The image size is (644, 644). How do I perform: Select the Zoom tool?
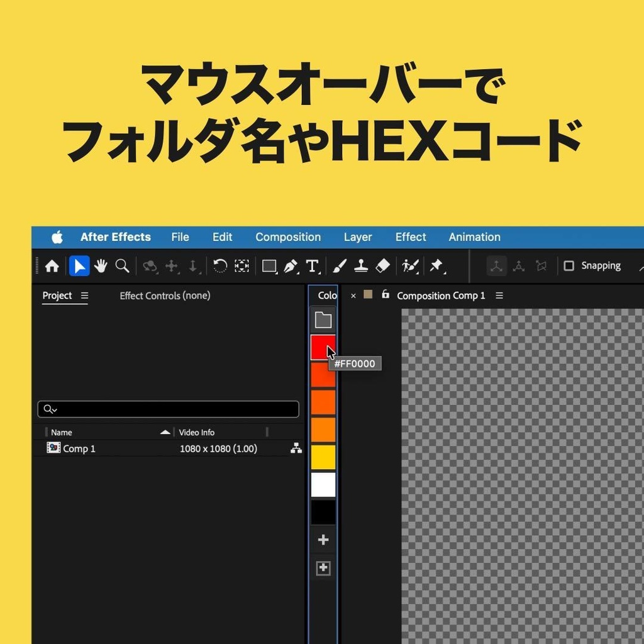coord(122,265)
